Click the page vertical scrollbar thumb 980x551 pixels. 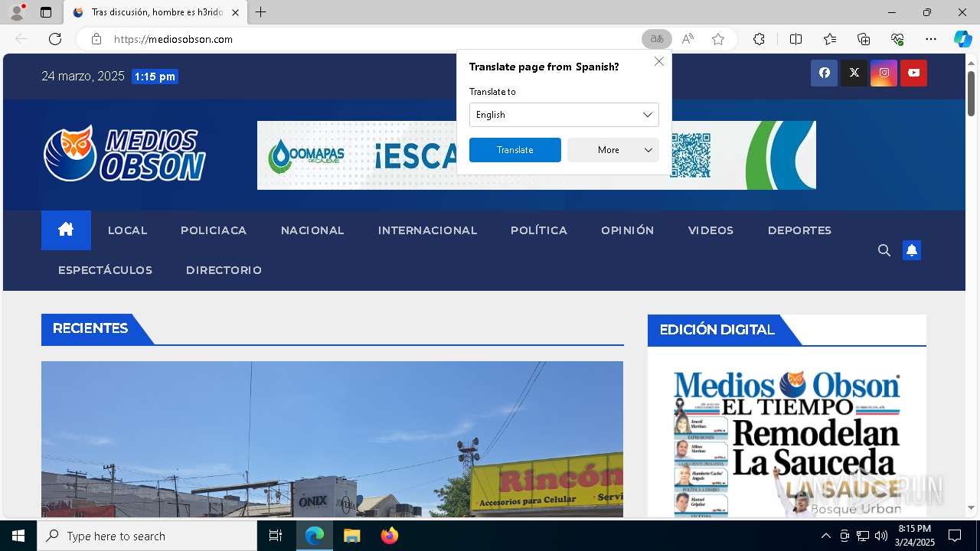971,93
